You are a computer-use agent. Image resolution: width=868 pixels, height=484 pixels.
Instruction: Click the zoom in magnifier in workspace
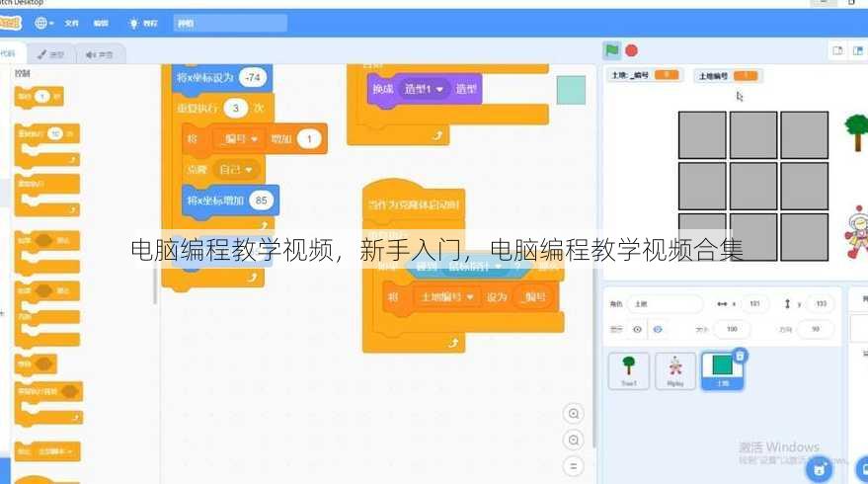pos(574,414)
